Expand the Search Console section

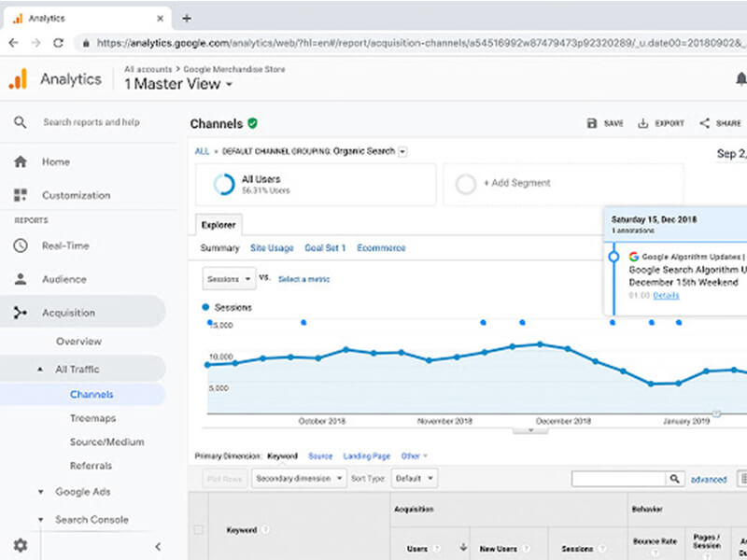pos(40,520)
